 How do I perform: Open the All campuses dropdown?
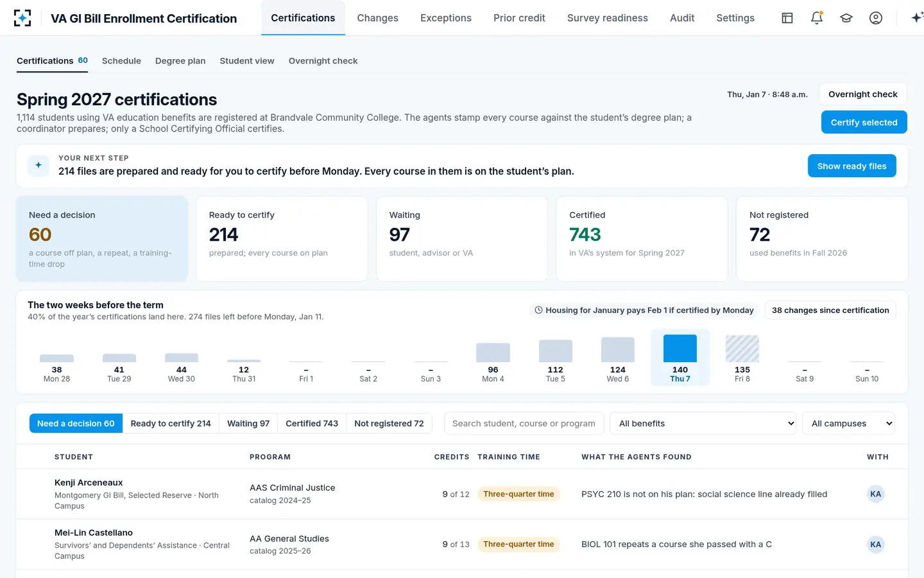[x=848, y=423]
